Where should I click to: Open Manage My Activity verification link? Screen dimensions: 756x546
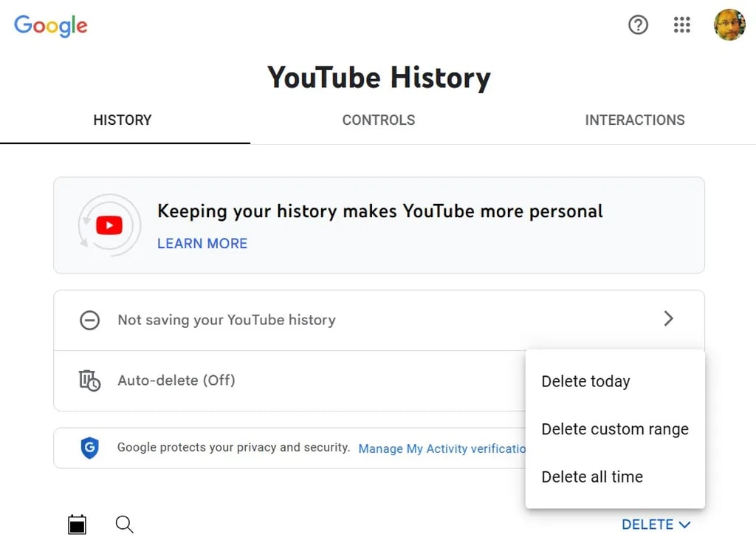(441, 448)
